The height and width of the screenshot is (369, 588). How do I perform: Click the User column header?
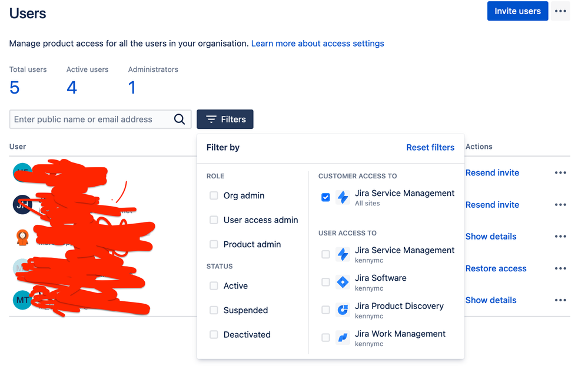coord(18,147)
